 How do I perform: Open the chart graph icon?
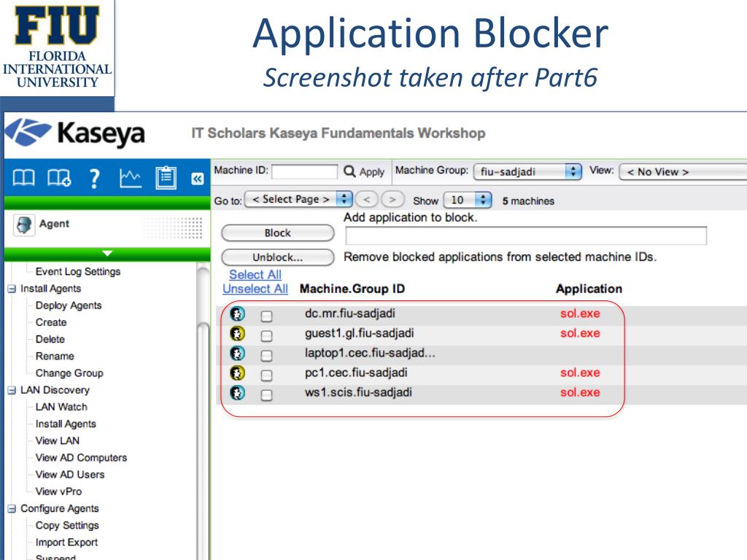point(130,178)
